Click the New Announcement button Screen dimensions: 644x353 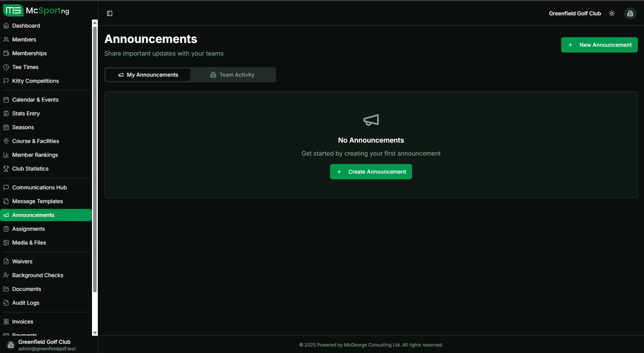click(599, 45)
